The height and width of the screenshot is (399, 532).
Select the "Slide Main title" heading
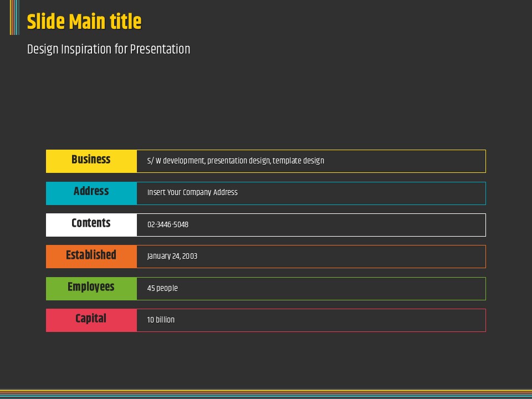click(x=84, y=22)
